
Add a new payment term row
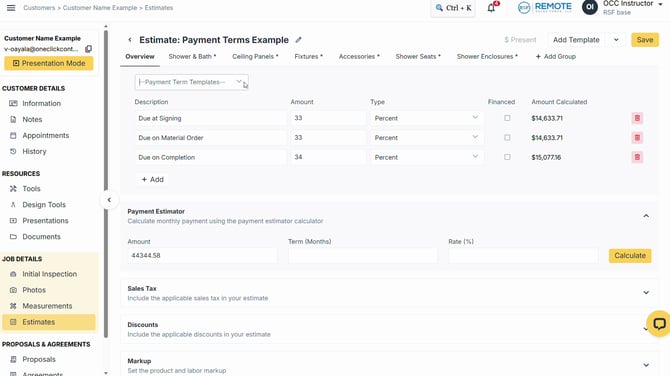(153, 179)
